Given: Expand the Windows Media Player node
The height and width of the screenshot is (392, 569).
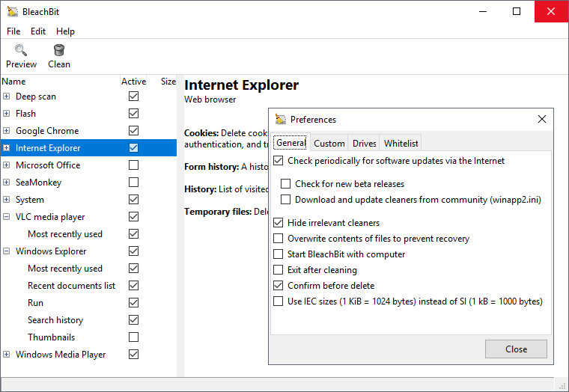Looking at the screenshot, I should (6, 355).
